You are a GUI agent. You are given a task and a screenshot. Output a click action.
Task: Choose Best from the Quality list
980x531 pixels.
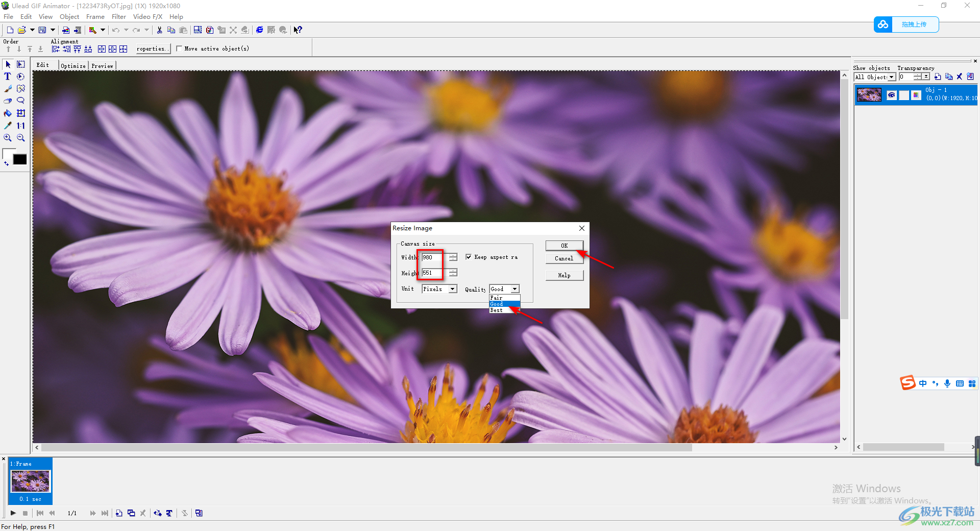[x=497, y=310]
